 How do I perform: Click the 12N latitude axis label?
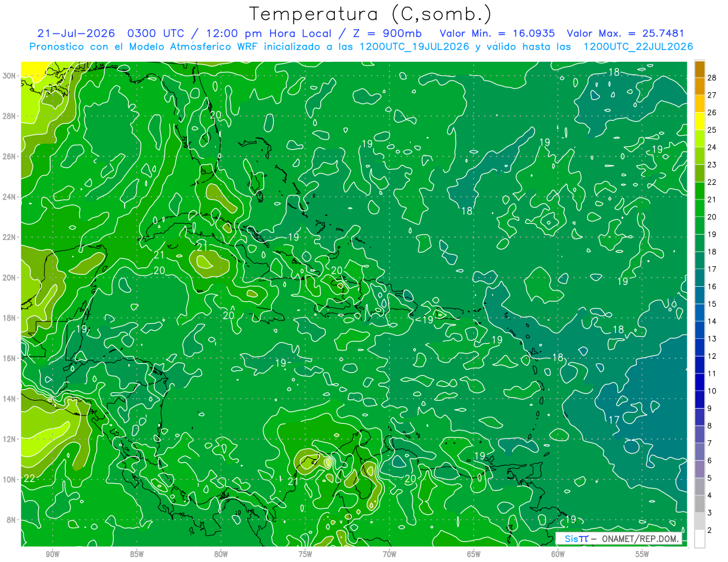coord(10,439)
